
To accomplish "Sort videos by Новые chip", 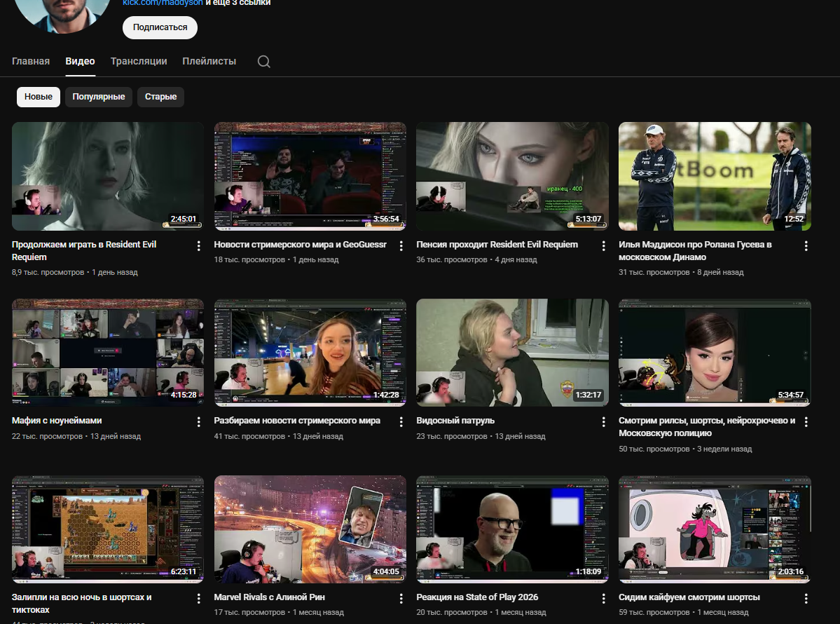I will point(39,97).
